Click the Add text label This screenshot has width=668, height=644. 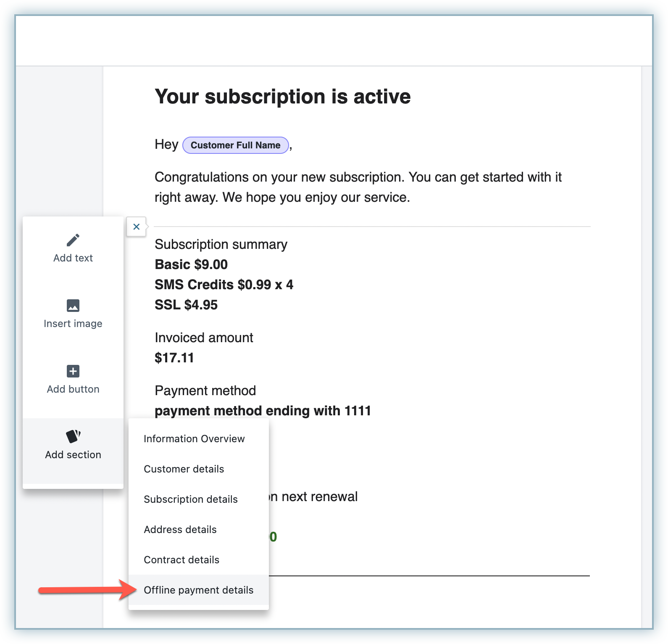click(73, 258)
